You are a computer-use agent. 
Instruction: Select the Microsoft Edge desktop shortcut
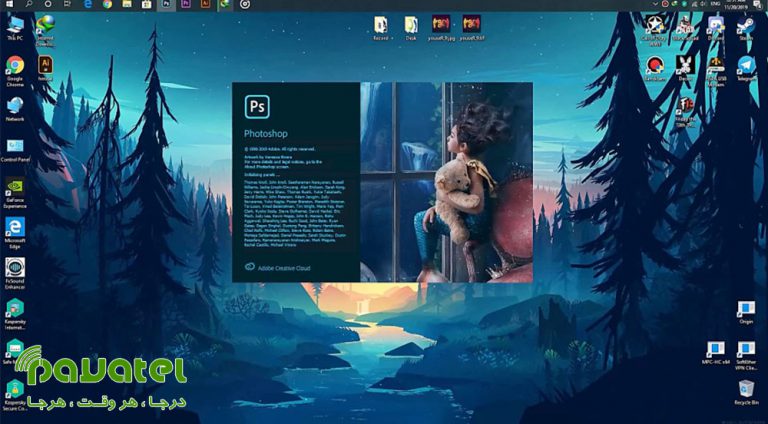click(15, 233)
